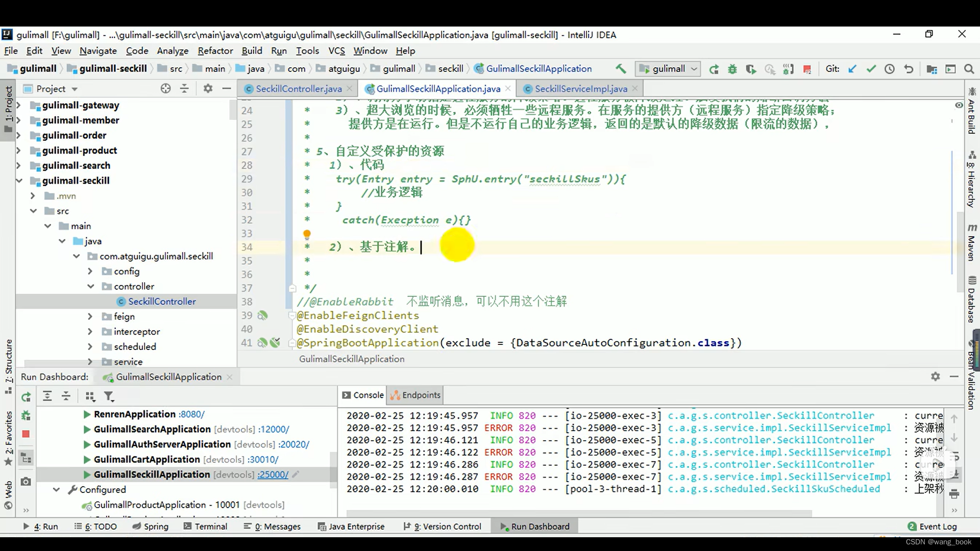Click the red Stop icon in toolbar
Viewport: 980px width, 551px height.
pos(807,69)
